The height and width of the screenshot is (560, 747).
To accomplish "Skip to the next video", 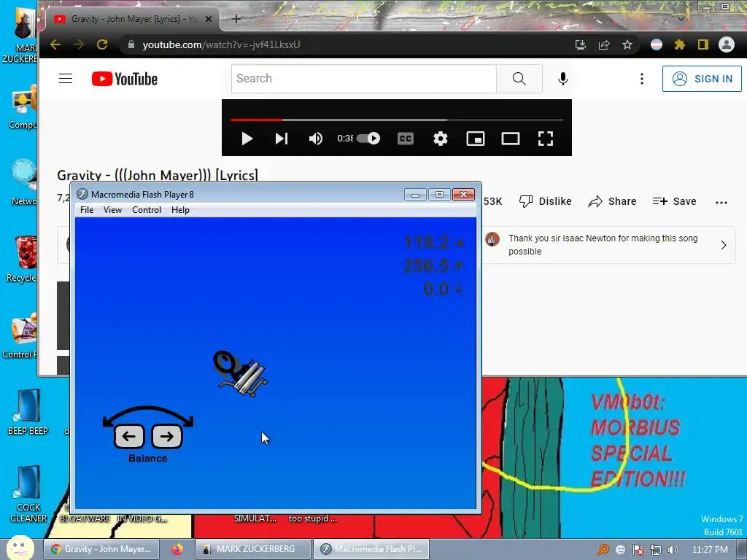I will point(282,139).
